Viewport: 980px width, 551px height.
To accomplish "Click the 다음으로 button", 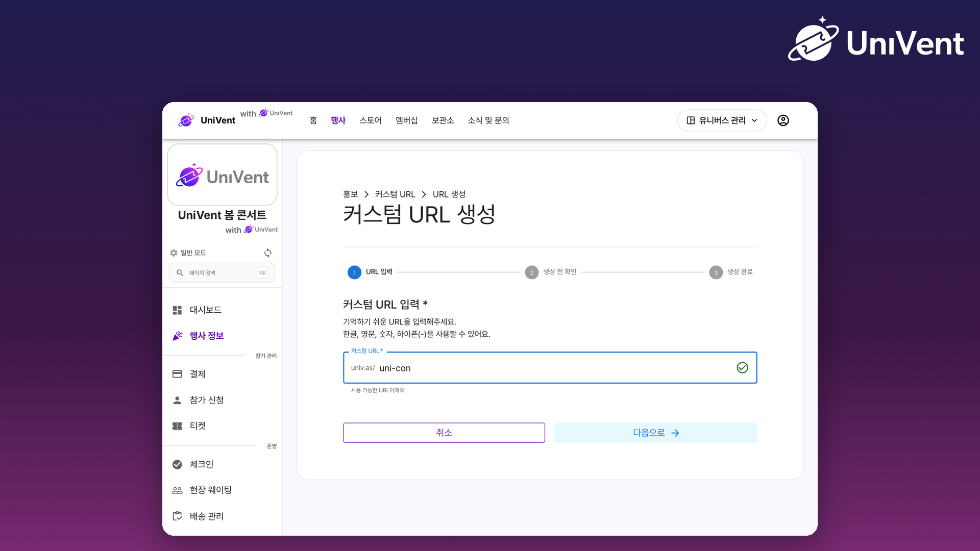I will pyautogui.click(x=656, y=433).
